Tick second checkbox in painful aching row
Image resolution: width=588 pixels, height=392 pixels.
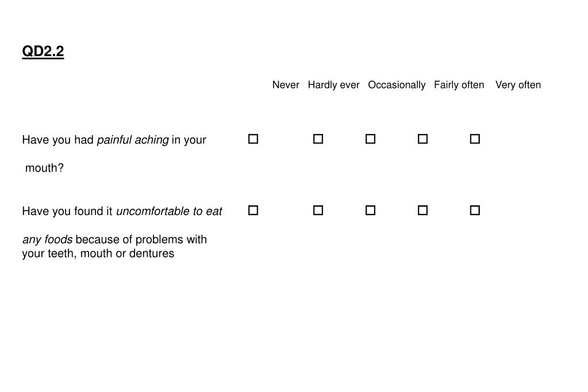pos(318,139)
